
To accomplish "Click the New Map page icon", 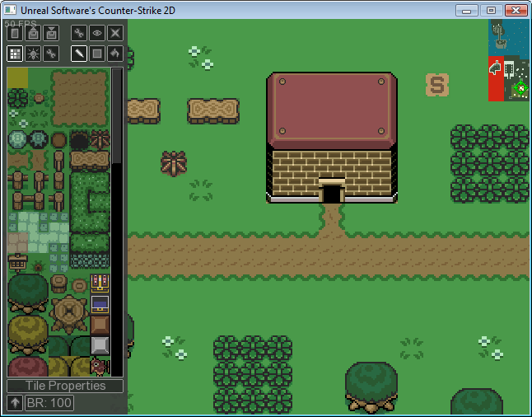I will click(x=15, y=33).
